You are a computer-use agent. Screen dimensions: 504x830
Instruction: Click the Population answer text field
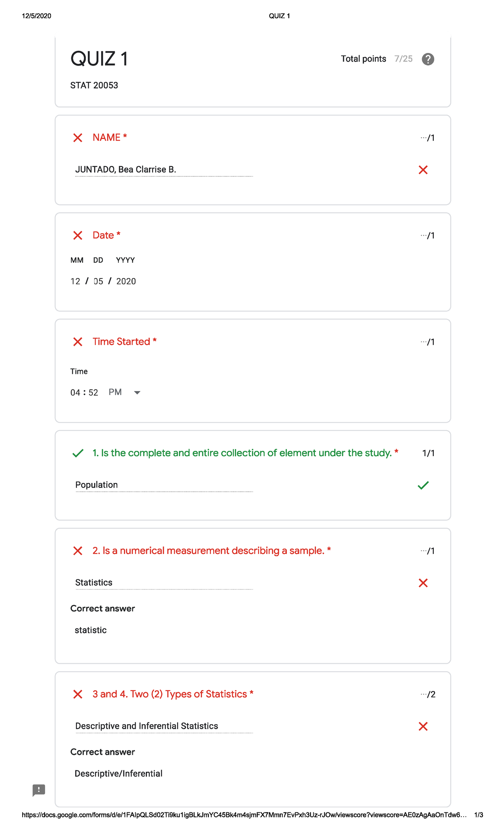(164, 485)
